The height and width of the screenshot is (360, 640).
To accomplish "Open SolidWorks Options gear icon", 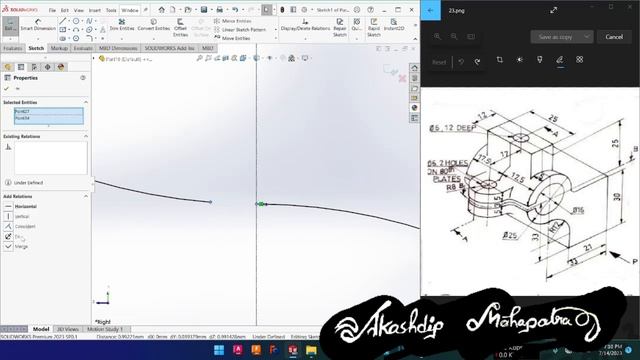I will (304, 10).
